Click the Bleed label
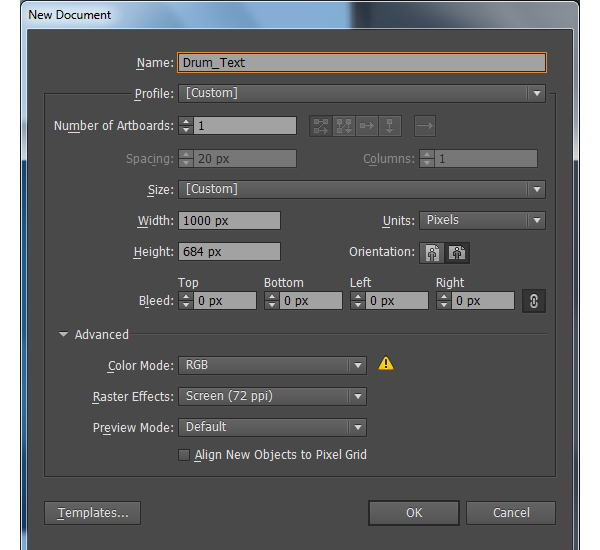This screenshot has width=600, height=550. [x=156, y=301]
